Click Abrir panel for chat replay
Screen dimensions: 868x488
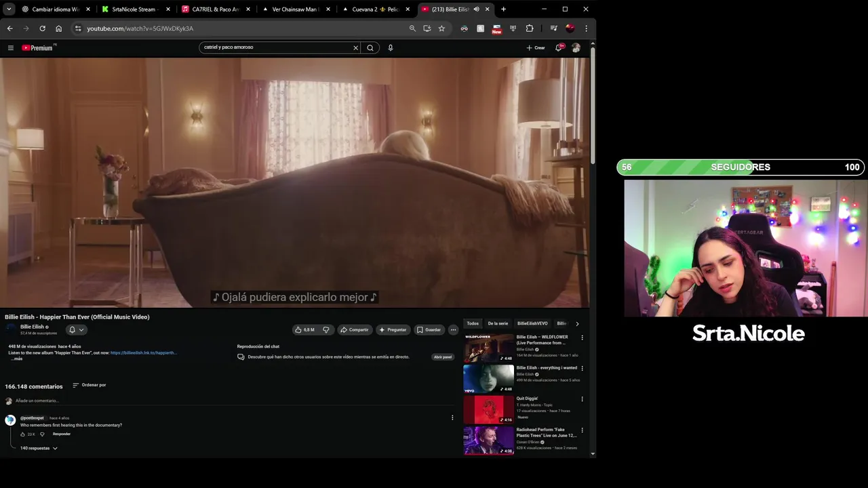[443, 357]
